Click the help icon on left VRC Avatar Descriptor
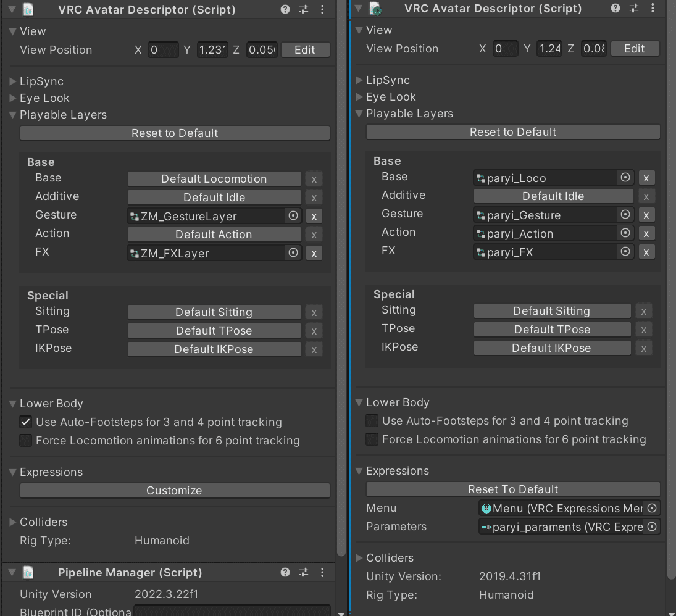676x616 pixels. 285,9
